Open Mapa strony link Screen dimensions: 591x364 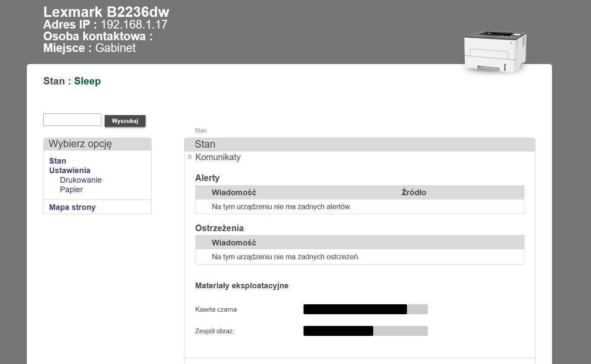[72, 207]
